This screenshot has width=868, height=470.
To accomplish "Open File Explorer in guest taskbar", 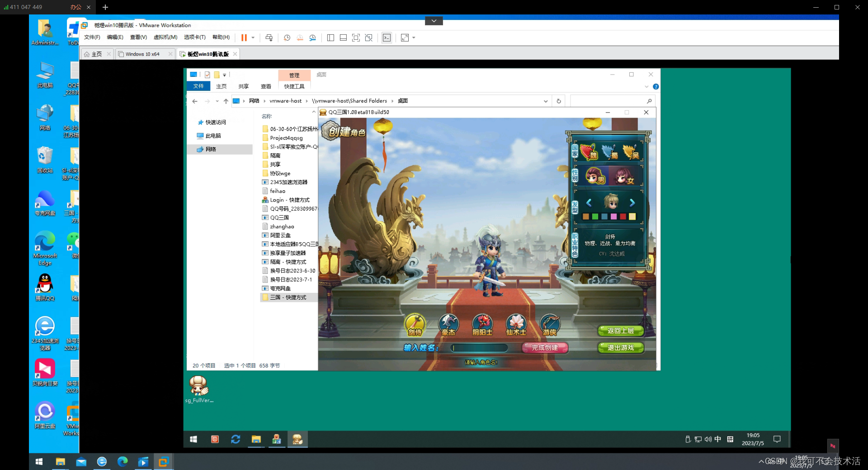I will (x=256, y=439).
